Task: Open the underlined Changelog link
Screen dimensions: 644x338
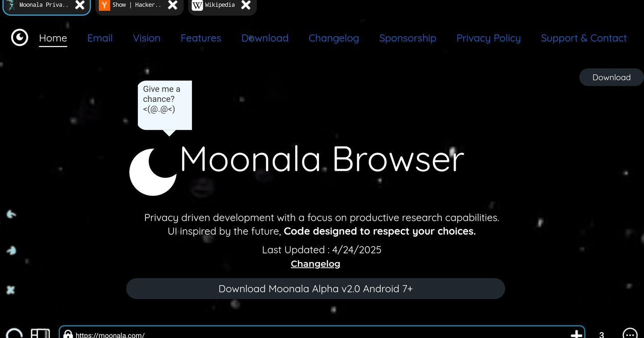Action: 315,264
